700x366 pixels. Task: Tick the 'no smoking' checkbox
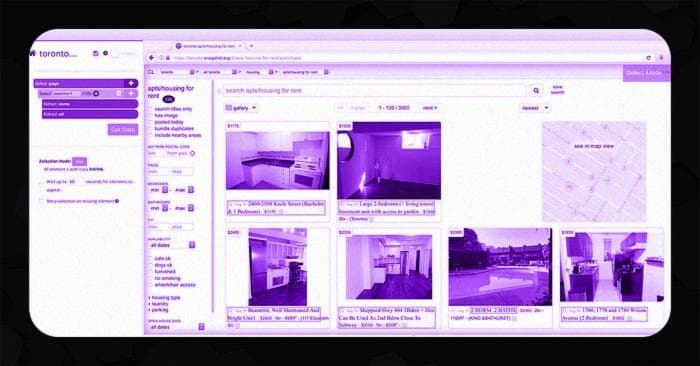pyautogui.click(x=150, y=278)
